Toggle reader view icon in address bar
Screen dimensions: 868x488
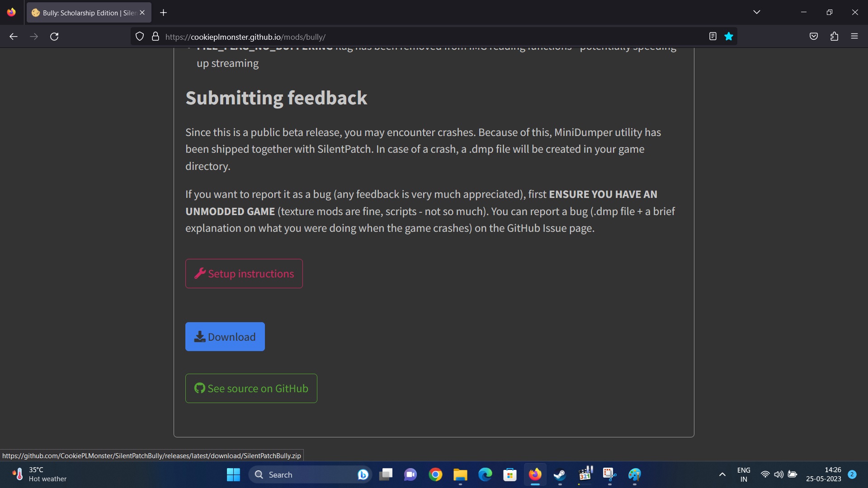coord(713,37)
